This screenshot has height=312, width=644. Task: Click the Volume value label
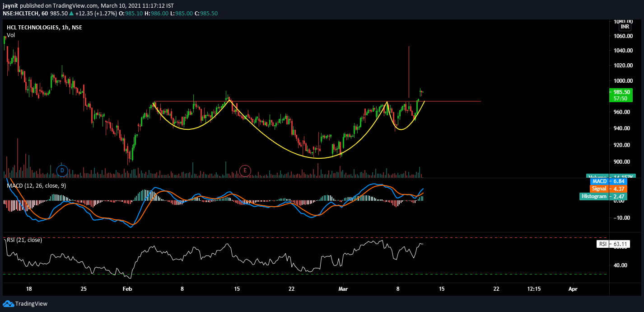611,176
